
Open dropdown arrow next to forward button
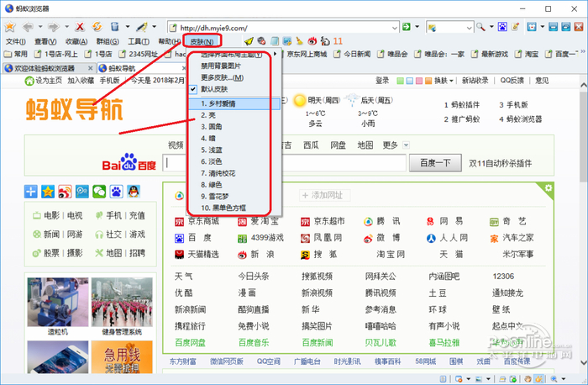point(66,27)
